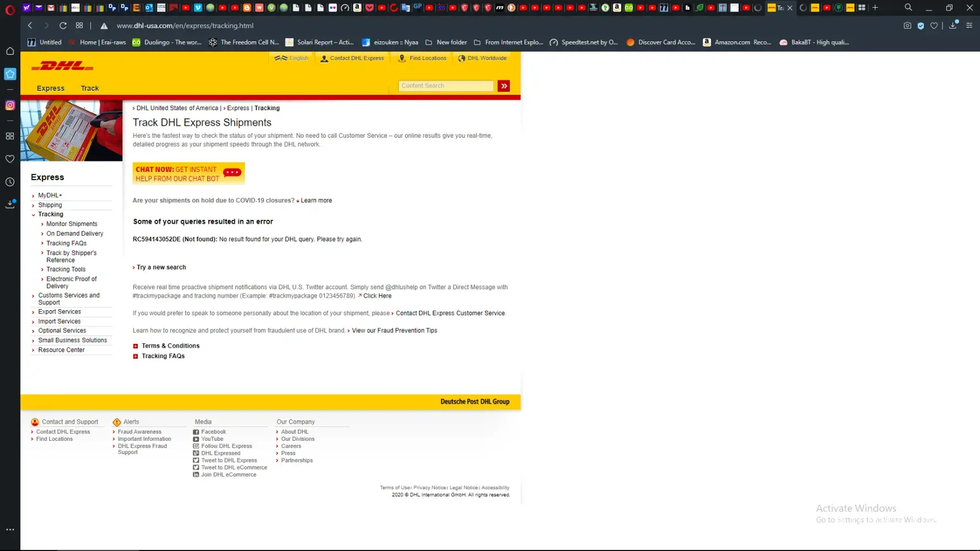Open Resource Center in sidebar

coord(62,350)
